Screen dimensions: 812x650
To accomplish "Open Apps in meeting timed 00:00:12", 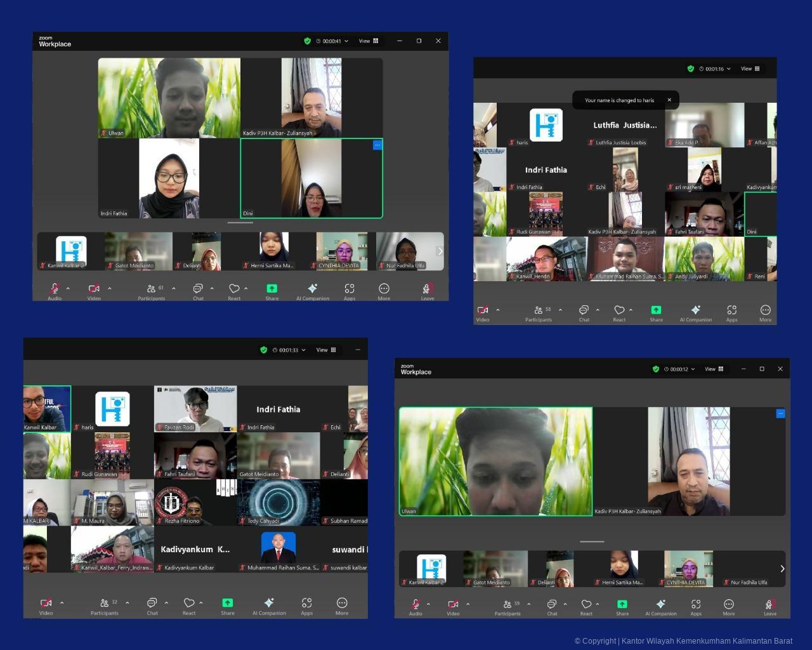I will pos(696,606).
